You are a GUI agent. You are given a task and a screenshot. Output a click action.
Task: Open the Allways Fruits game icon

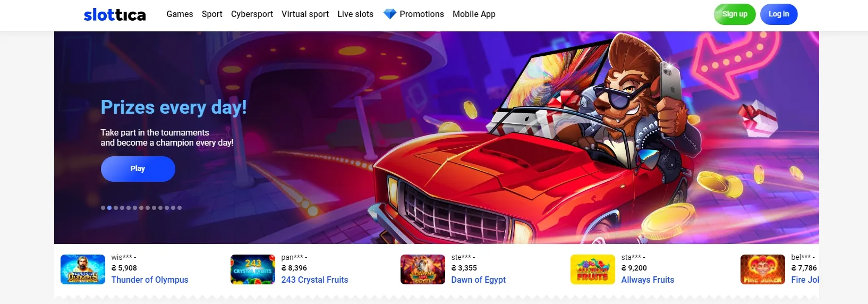593,269
